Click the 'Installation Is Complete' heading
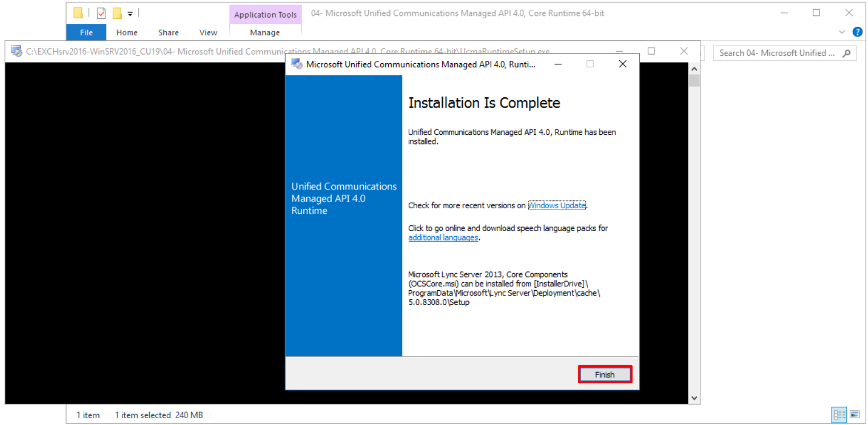 484,103
